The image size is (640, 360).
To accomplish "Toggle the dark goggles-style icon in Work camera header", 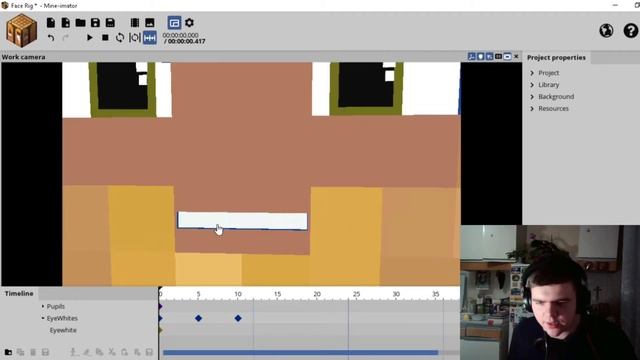I will 498,56.
